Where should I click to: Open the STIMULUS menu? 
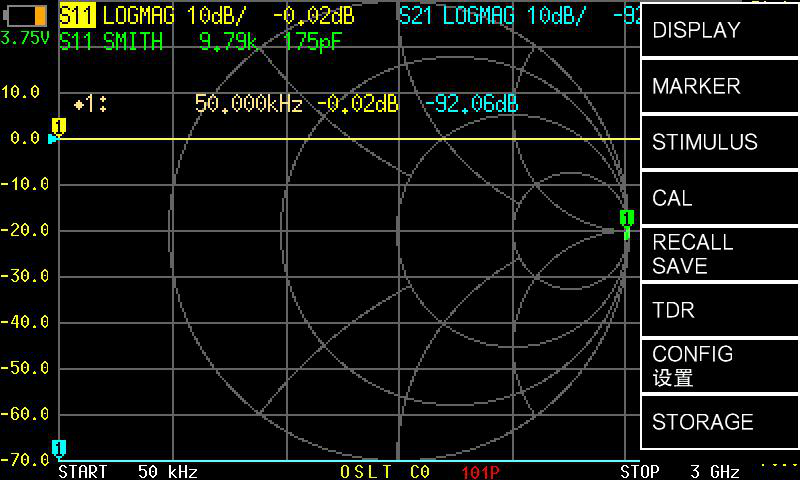(720, 142)
